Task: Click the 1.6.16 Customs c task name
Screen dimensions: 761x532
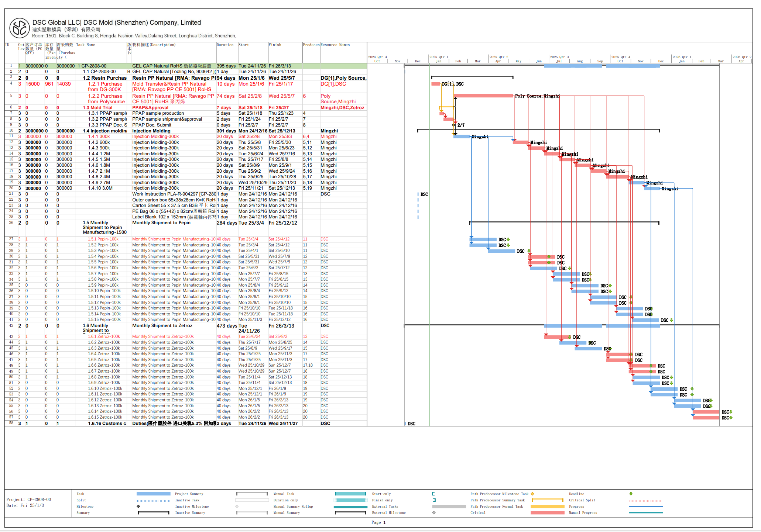Action: click(x=107, y=424)
